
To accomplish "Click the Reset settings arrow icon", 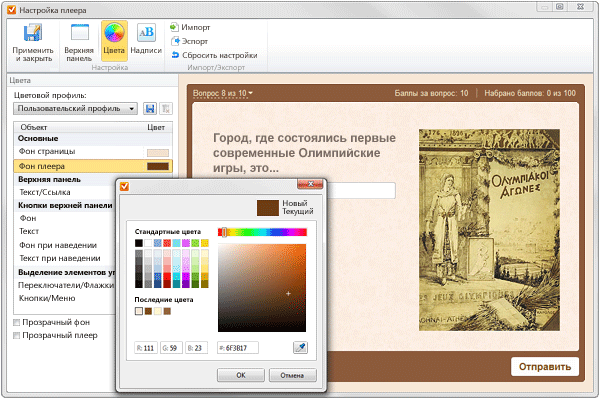I will pyautogui.click(x=175, y=55).
